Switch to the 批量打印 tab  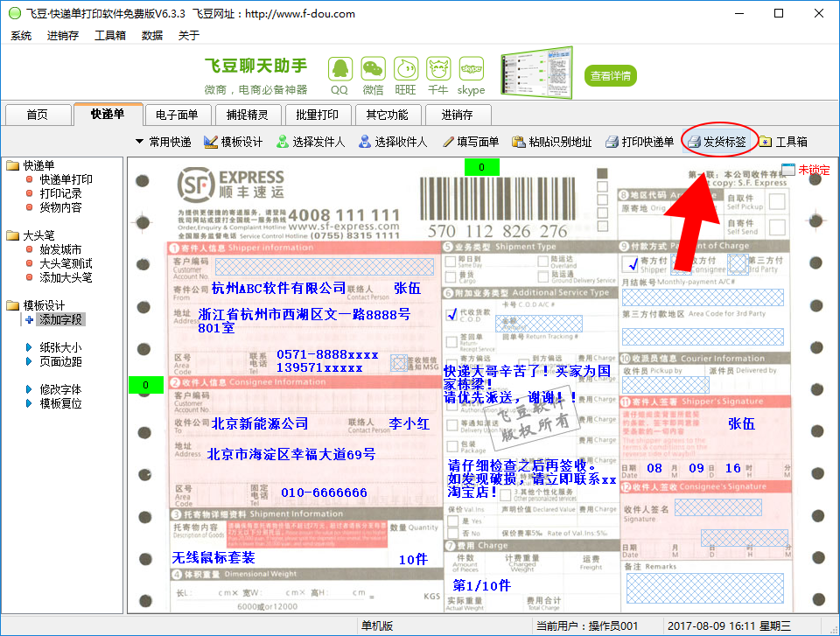click(x=317, y=115)
